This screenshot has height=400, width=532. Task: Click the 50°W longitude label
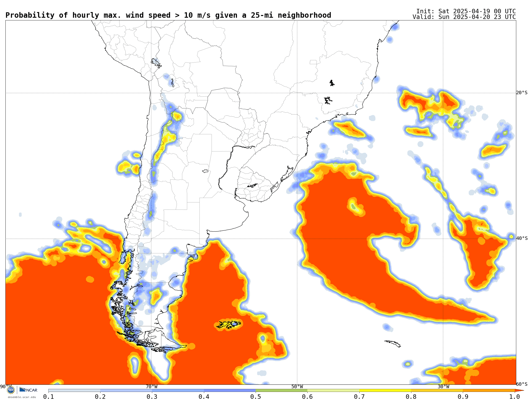coord(297,387)
